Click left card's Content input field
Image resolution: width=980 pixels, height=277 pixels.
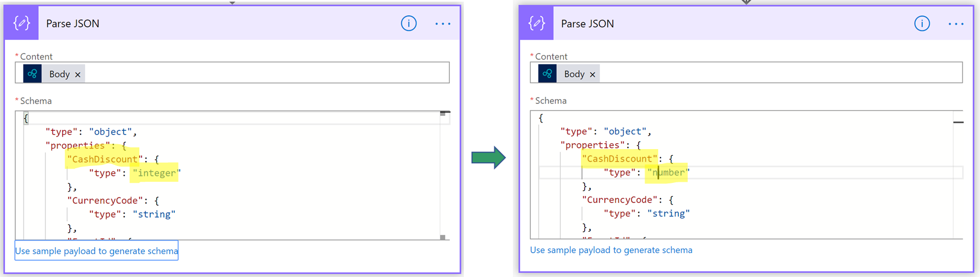tap(232, 73)
